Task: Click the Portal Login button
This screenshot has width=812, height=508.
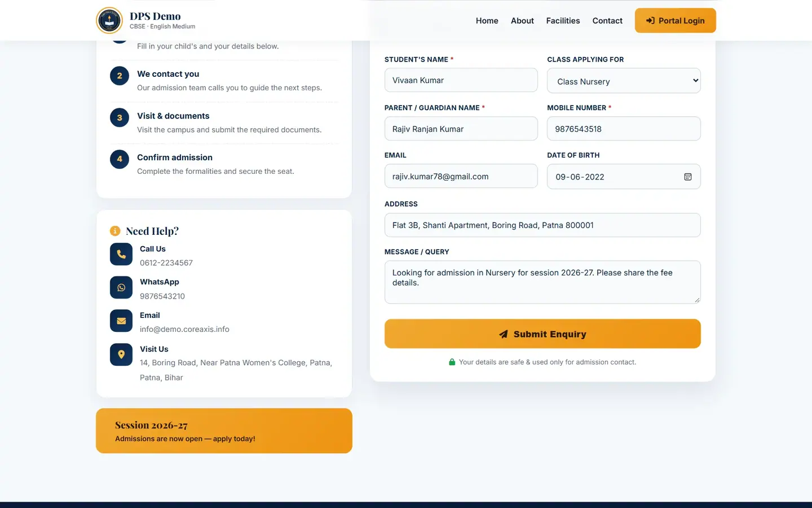Action: pyautogui.click(x=676, y=20)
